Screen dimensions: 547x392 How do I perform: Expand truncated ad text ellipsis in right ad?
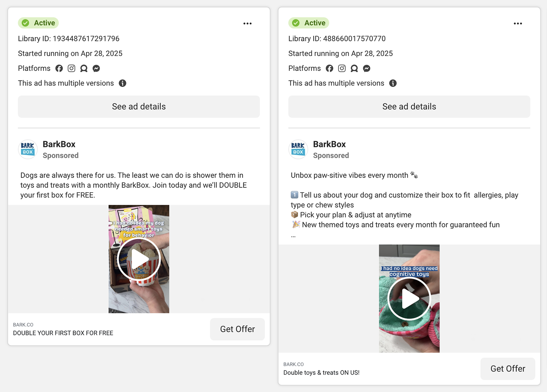coord(293,236)
